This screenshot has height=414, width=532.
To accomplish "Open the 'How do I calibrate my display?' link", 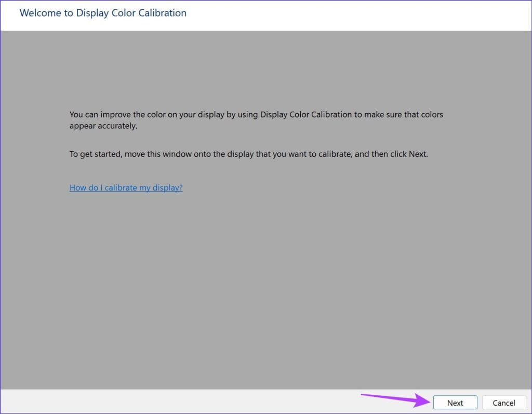I will pyautogui.click(x=126, y=188).
